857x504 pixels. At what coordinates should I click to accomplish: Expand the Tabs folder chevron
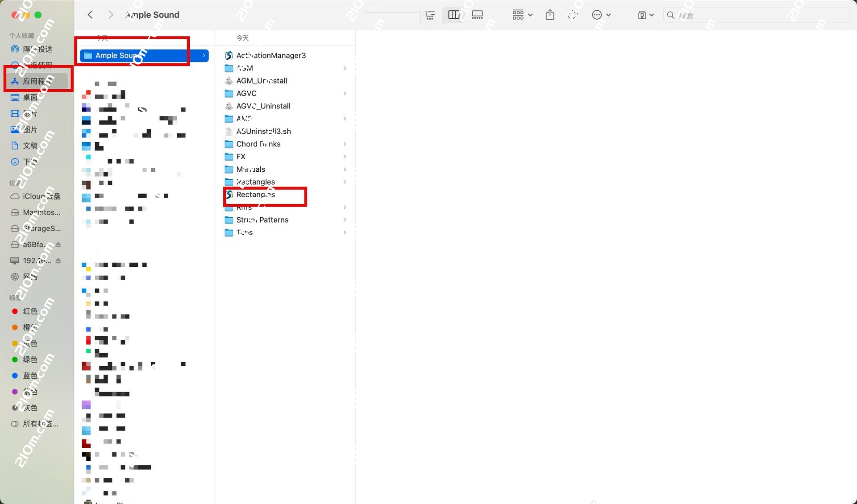[345, 232]
